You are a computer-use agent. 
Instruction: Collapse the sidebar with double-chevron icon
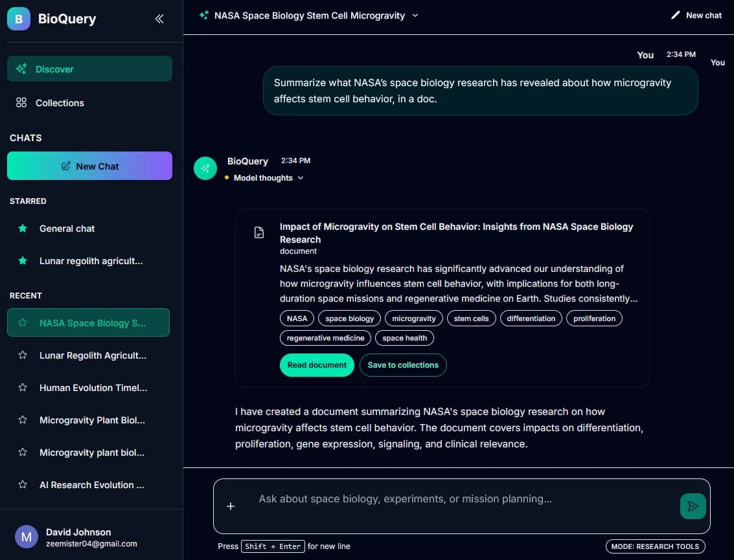[x=159, y=19]
